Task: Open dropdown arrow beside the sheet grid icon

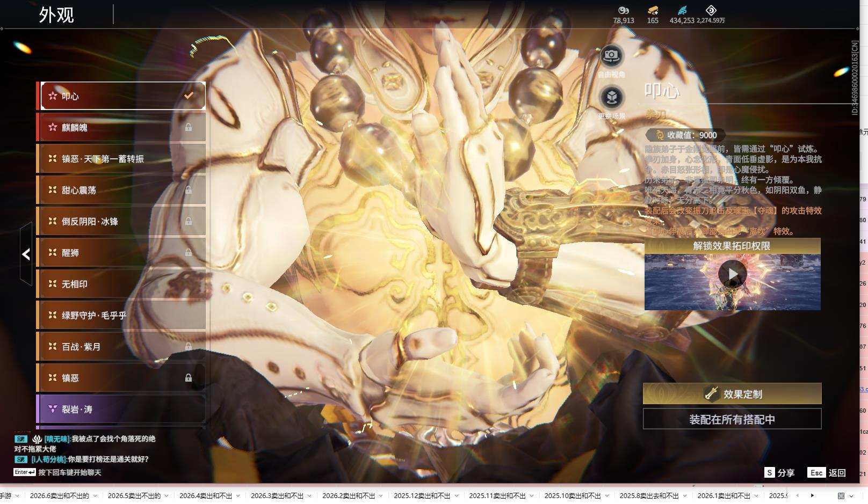Action: pyautogui.click(x=851, y=496)
